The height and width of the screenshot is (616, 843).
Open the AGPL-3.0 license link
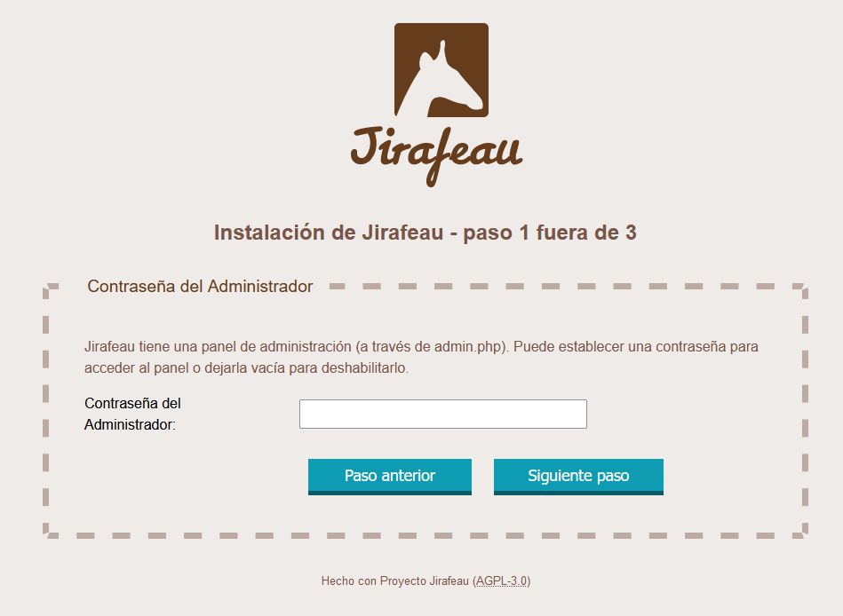click(x=502, y=581)
